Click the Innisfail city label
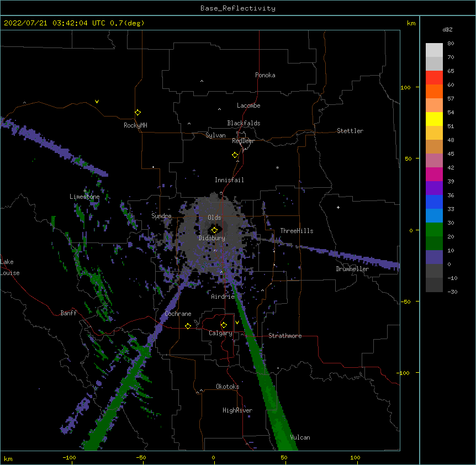This screenshot has height=465, width=476. coord(229,180)
